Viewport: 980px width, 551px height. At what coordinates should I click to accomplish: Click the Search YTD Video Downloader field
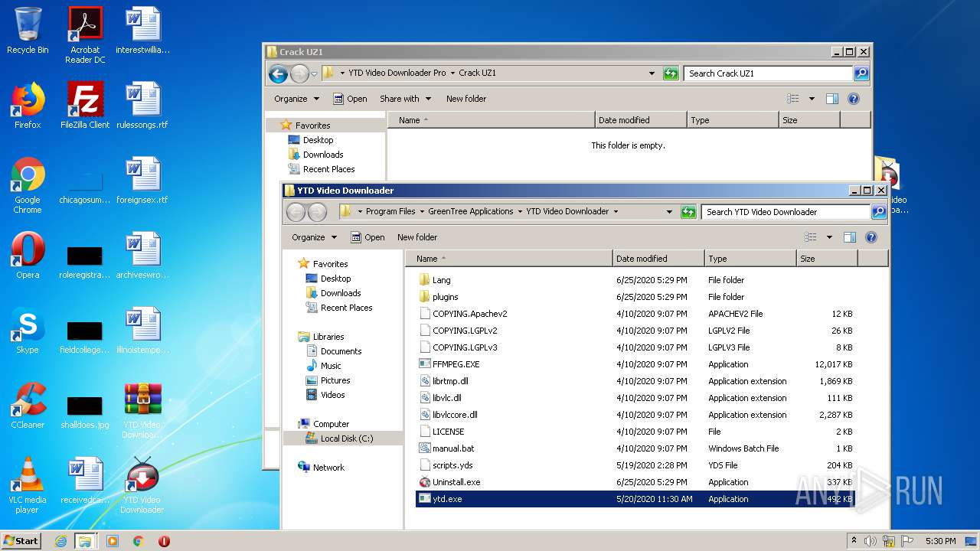click(786, 212)
